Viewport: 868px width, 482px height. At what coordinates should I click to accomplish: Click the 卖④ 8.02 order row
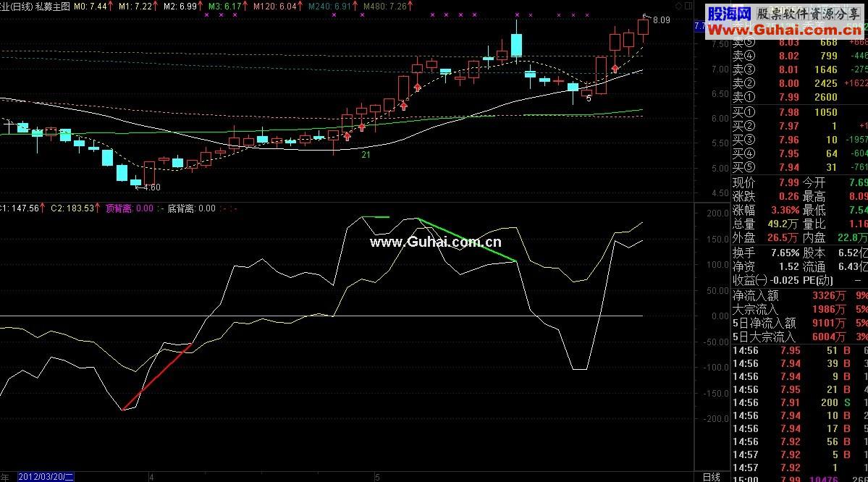click(799, 56)
